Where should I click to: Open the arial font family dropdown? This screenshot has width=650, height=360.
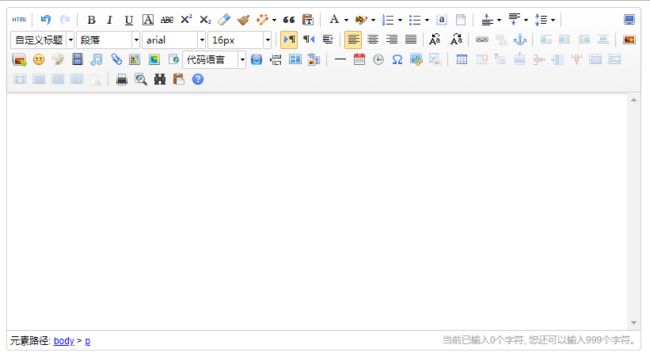(173, 40)
